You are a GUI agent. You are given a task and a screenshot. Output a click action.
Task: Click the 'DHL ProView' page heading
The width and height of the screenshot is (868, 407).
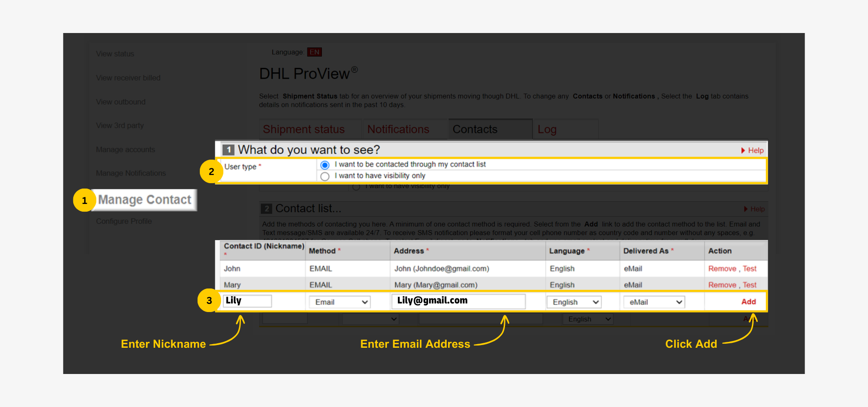click(x=308, y=73)
